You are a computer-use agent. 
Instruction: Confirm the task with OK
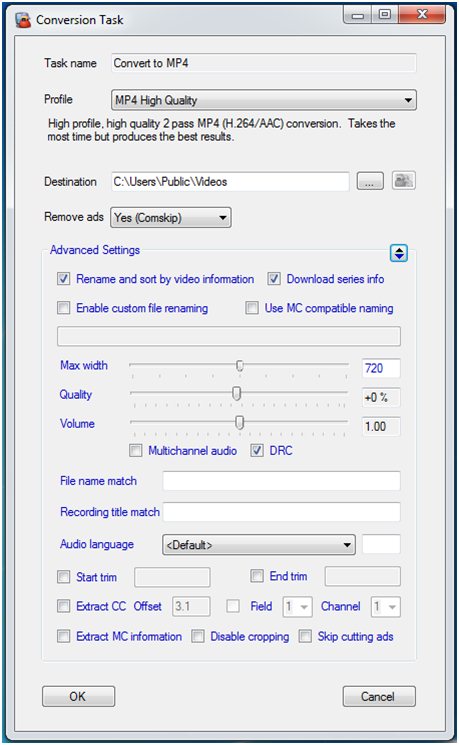point(78,697)
